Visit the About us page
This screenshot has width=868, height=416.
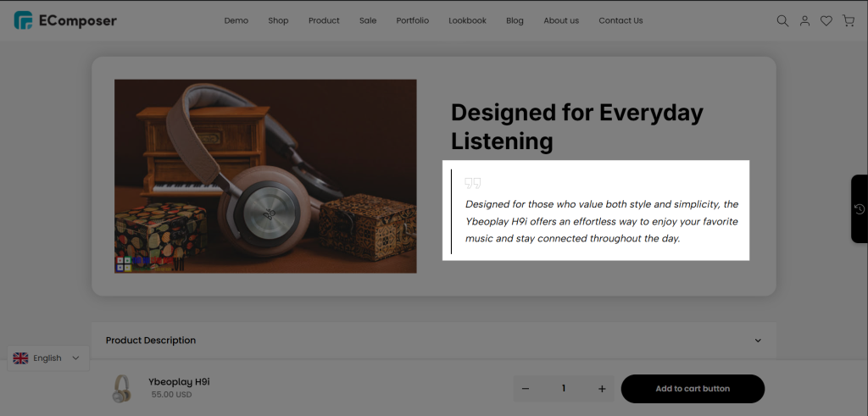pyautogui.click(x=561, y=20)
